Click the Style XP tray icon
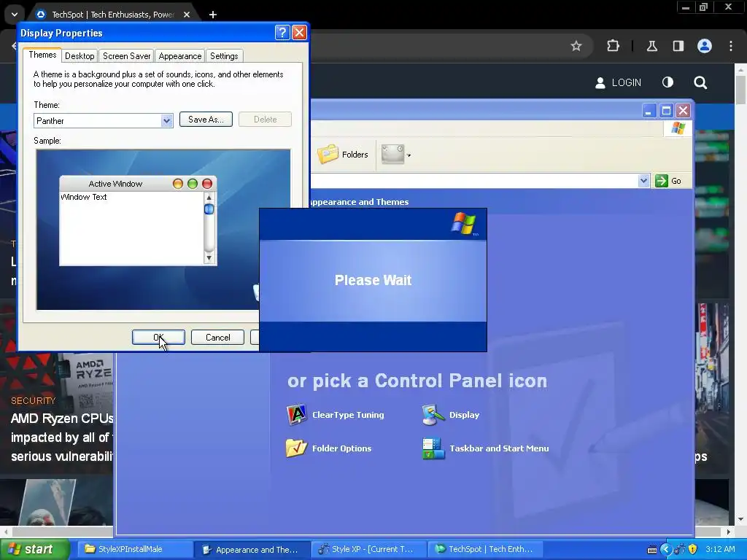 tap(679, 549)
